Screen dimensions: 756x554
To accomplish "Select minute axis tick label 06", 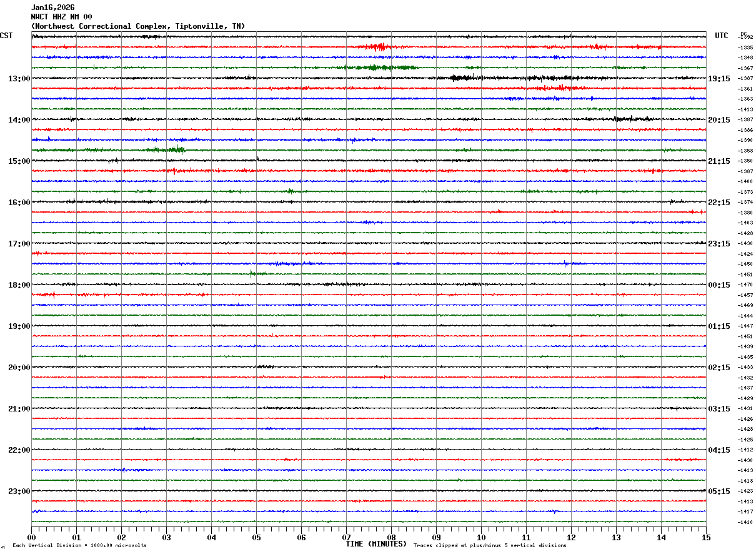I will pos(301,537).
